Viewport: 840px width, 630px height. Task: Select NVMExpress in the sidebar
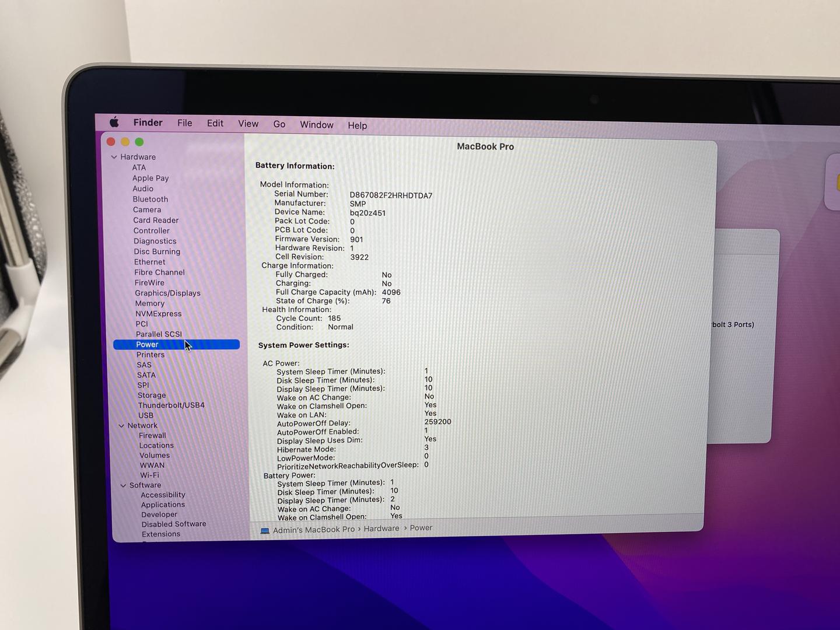point(159,314)
